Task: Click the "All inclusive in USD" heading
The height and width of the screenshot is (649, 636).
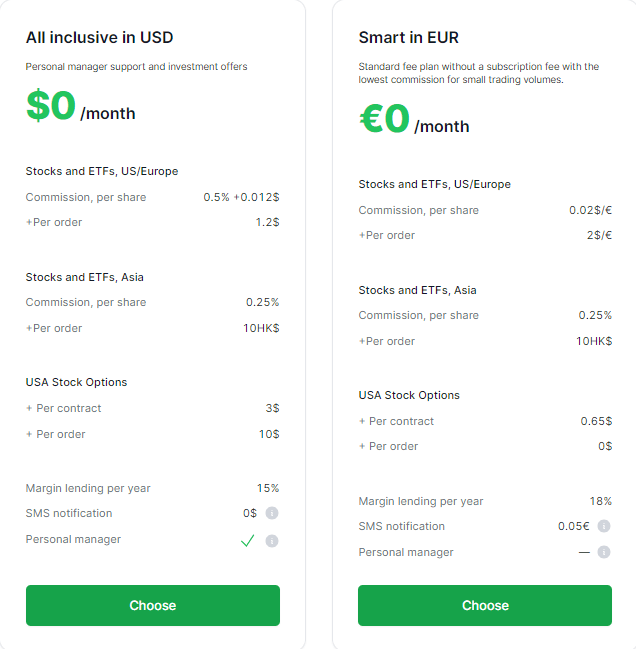Action: 99,38
